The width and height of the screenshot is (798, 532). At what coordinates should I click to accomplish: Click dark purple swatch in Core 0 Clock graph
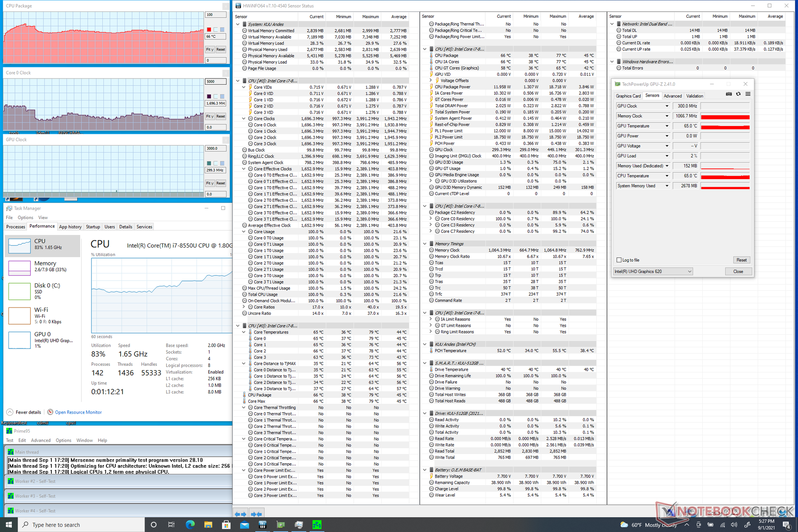click(209, 96)
